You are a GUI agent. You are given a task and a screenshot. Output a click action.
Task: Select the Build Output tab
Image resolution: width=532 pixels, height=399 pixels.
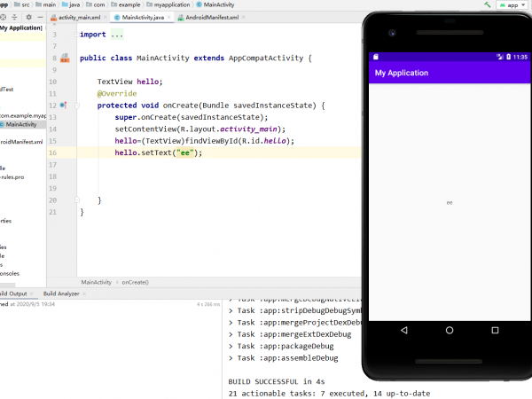point(14,293)
